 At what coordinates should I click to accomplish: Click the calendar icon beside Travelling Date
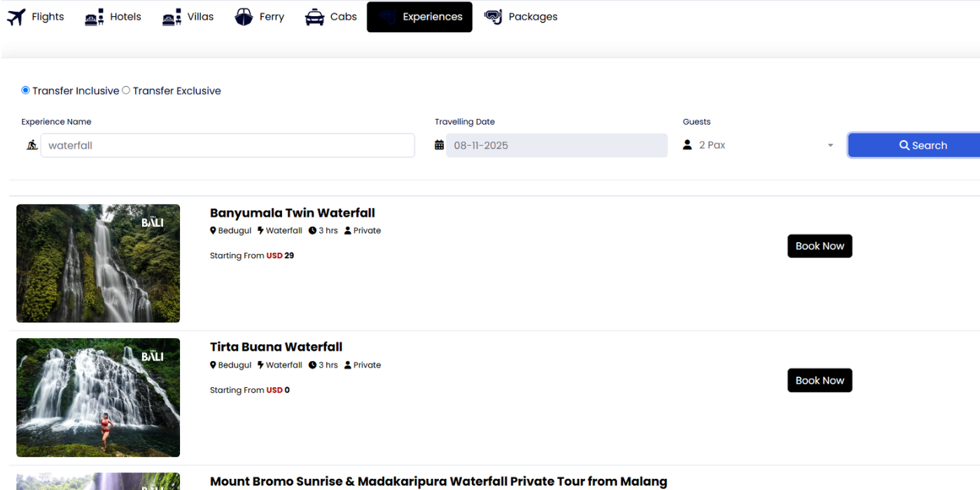point(439,145)
